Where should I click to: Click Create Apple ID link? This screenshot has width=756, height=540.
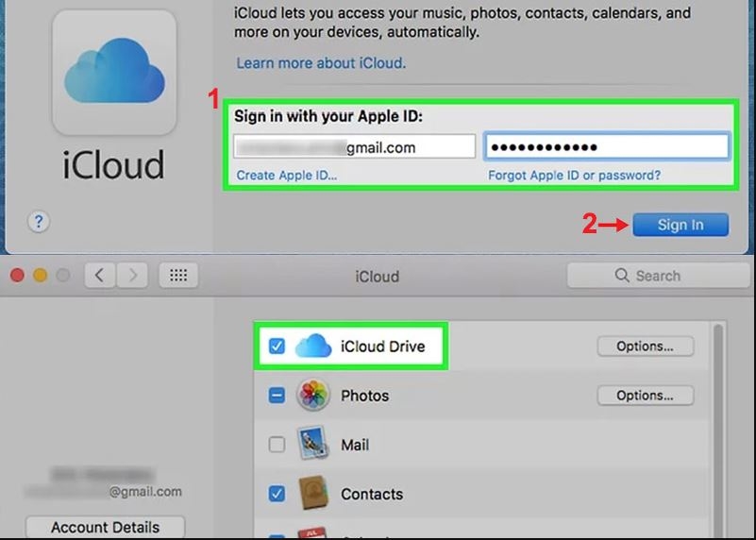coord(286,175)
